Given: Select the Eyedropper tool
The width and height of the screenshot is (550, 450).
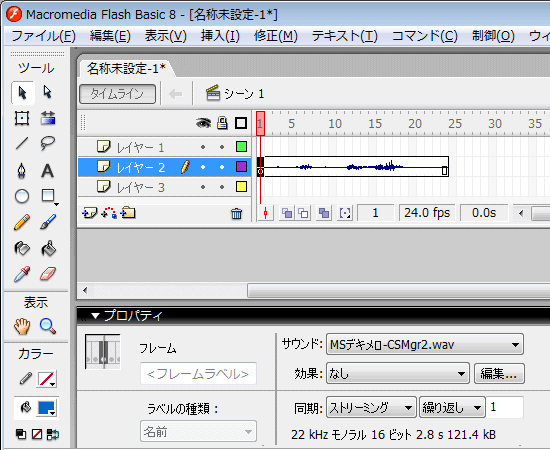Looking at the screenshot, I should tap(22, 274).
